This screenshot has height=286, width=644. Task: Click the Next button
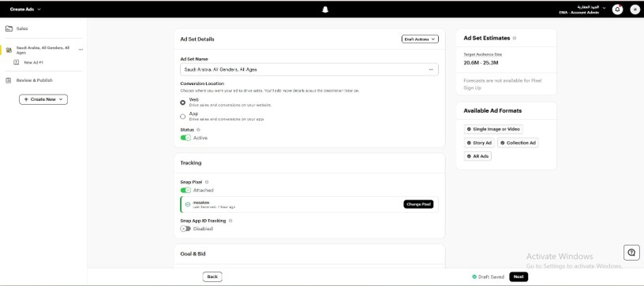click(519, 277)
